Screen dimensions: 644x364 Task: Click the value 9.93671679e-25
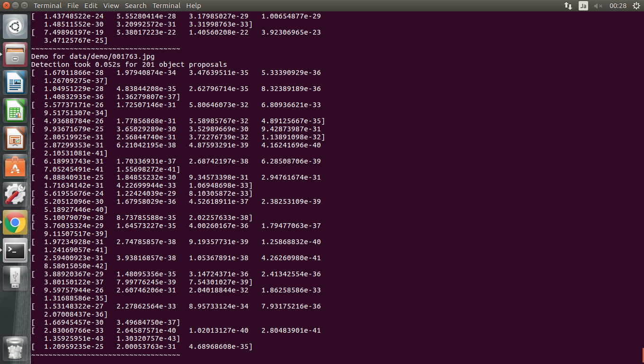(x=73, y=129)
